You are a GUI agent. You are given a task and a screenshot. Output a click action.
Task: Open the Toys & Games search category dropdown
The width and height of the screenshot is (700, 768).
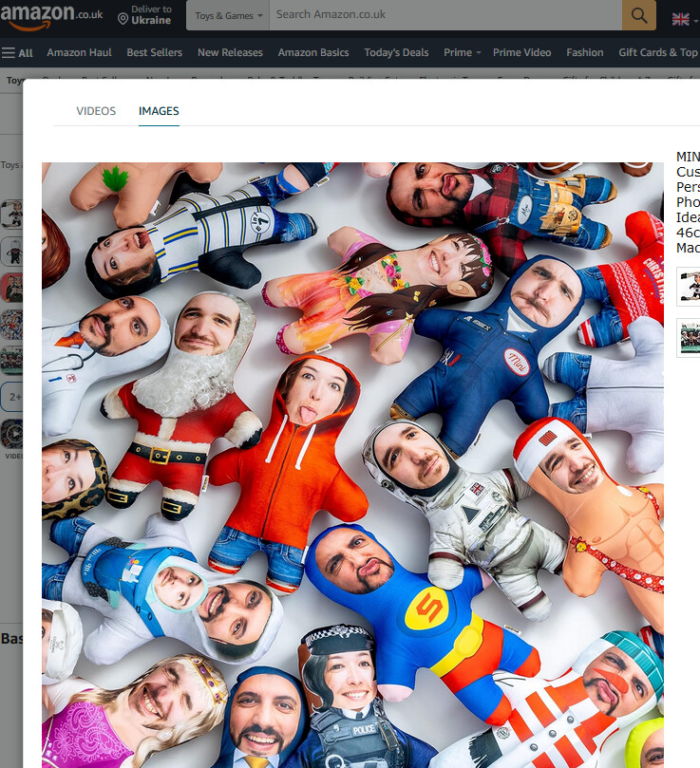tap(228, 16)
